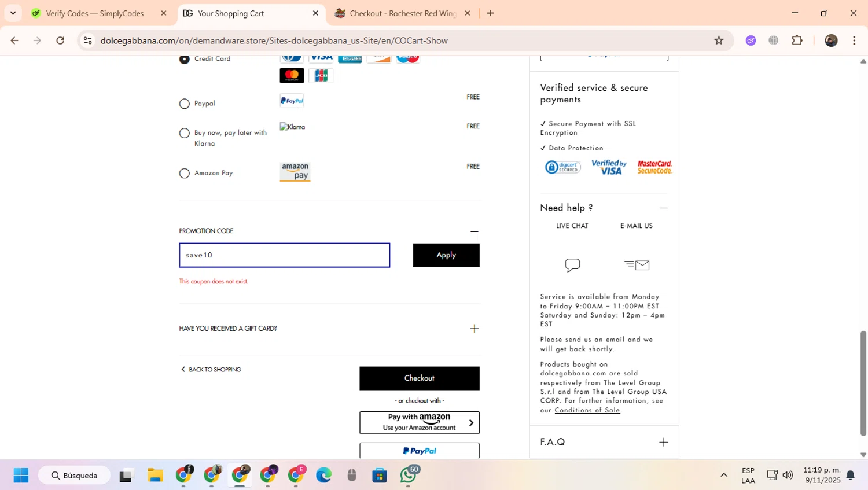Viewport: 868px width, 490px height.
Task: Open the purple extension icon
Action: [751, 40]
